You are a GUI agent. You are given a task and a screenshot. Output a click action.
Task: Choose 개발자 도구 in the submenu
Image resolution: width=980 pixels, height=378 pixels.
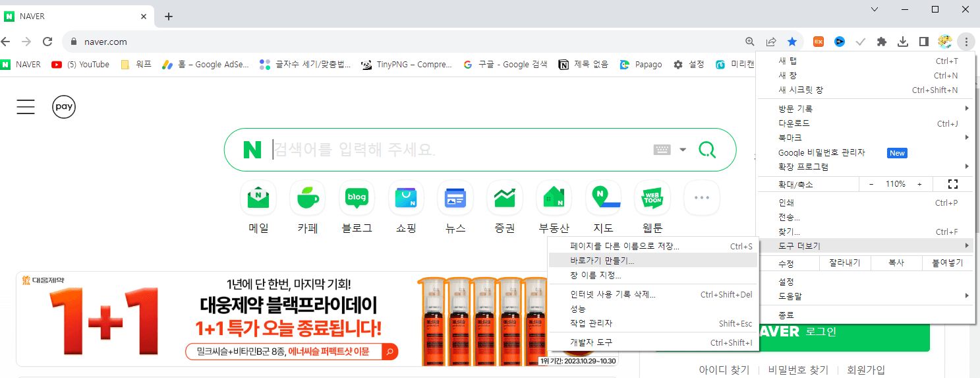click(652, 342)
